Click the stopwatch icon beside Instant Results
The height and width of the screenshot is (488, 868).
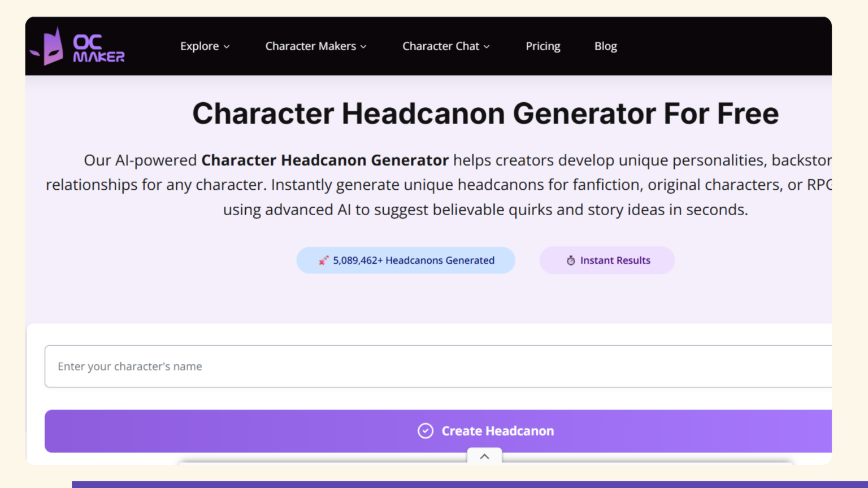click(571, 260)
